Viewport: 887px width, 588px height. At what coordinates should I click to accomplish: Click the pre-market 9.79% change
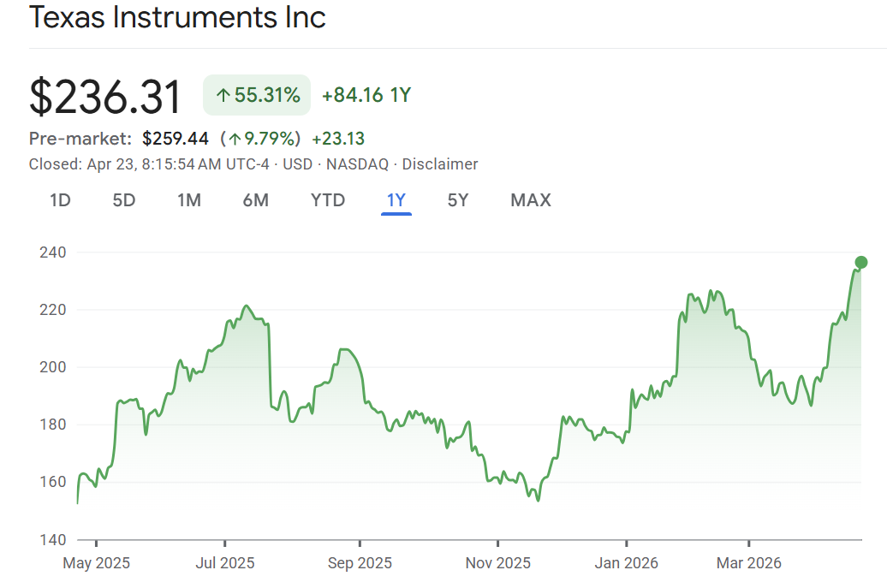pos(261,139)
